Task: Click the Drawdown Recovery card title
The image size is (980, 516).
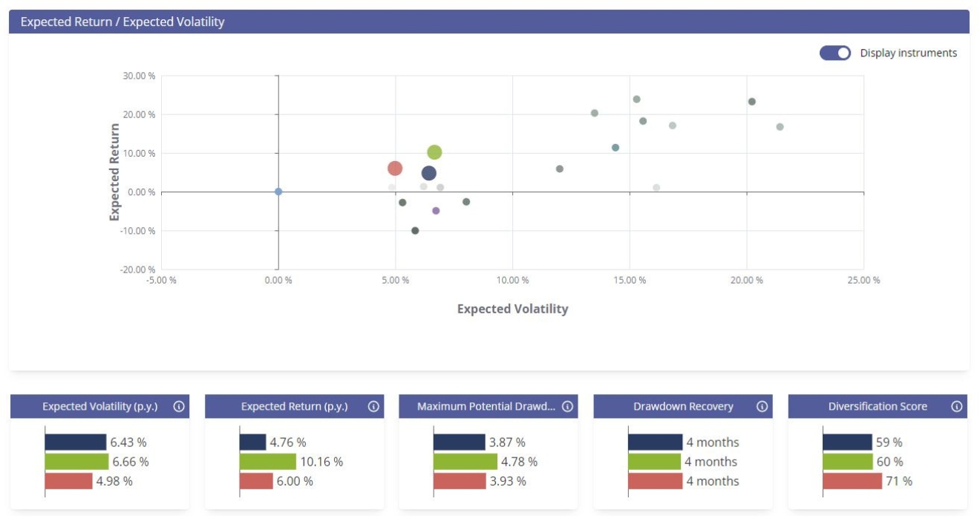Action: [x=682, y=406]
